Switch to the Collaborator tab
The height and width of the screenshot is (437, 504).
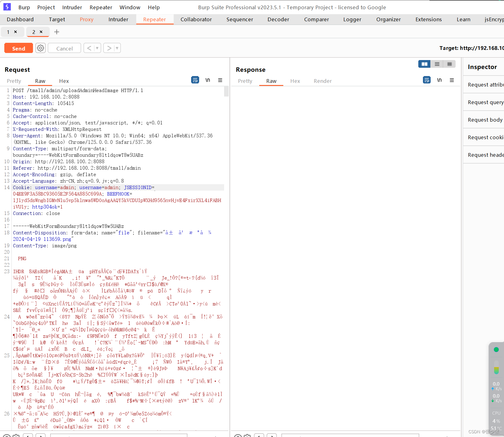(196, 19)
